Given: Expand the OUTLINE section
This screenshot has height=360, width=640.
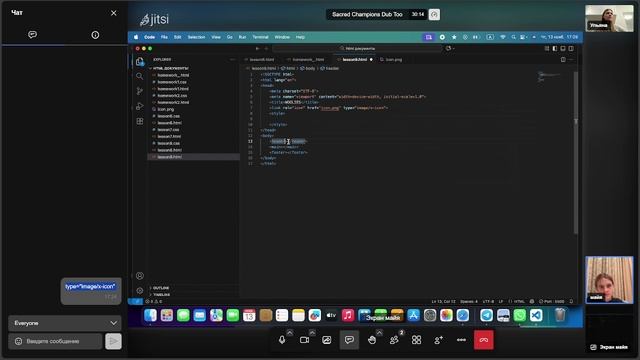Looking at the screenshot, I should [161, 288].
